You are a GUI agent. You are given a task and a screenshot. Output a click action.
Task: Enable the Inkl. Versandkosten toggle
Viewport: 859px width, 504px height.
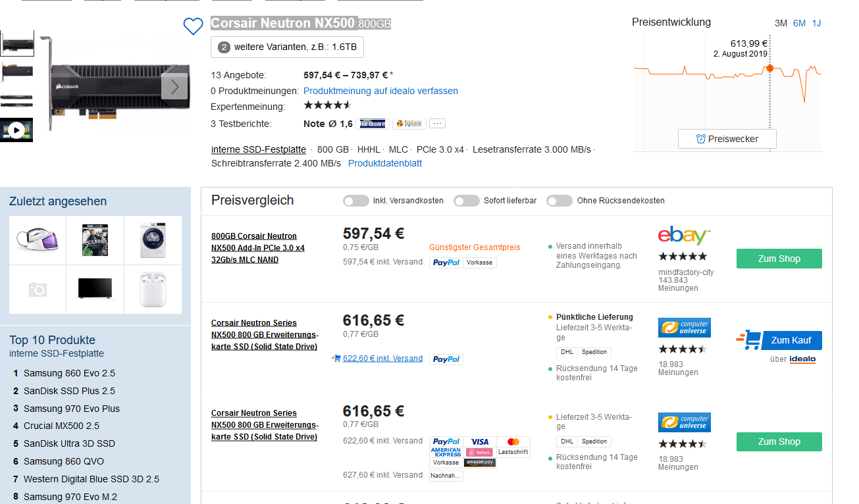click(356, 201)
